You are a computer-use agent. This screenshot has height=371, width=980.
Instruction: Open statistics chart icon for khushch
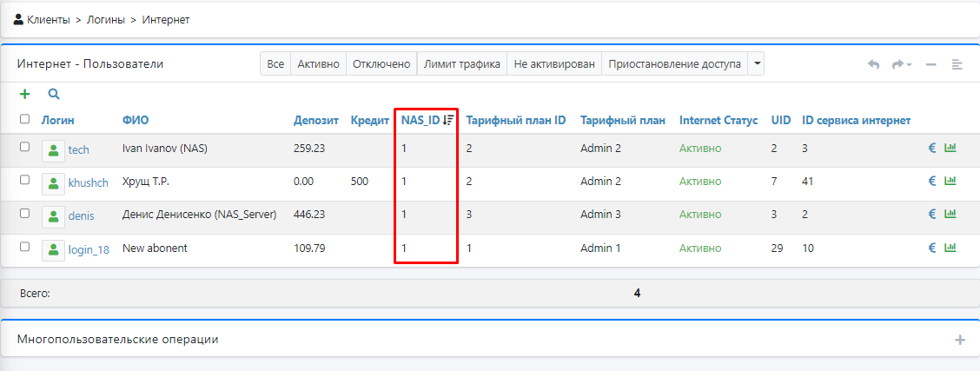(950, 181)
